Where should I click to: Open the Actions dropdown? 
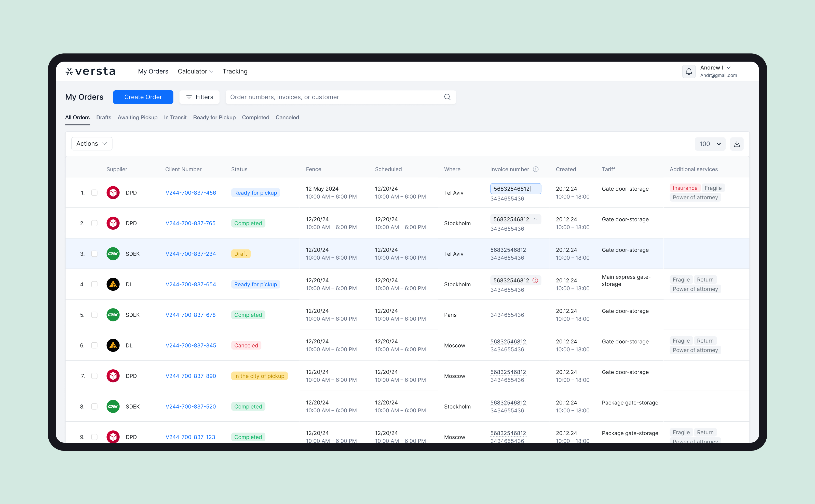point(92,144)
